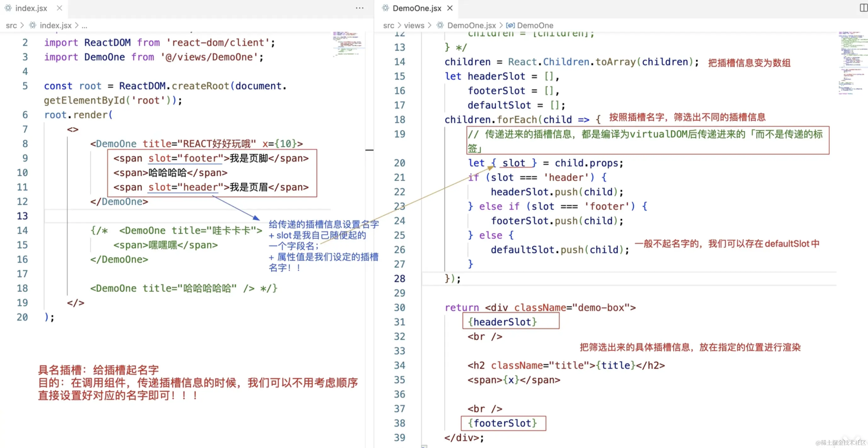Open the left editor's more actions ellipsis
The height and width of the screenshot is (448, 868).
360,8
